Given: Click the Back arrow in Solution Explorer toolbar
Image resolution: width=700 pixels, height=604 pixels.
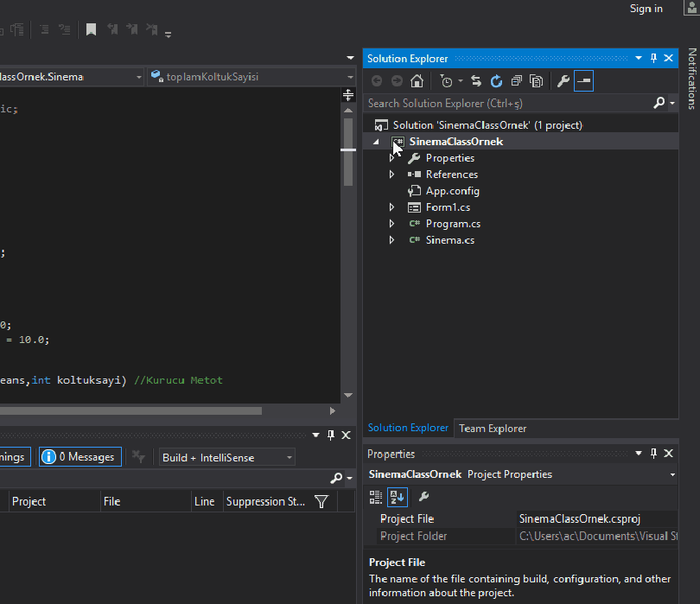Looking at the screenshot, I should tap(377, 81).
